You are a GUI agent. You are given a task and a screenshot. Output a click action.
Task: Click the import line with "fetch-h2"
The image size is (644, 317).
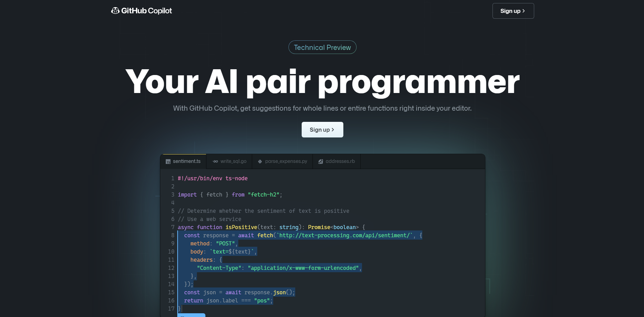(230, 195)
